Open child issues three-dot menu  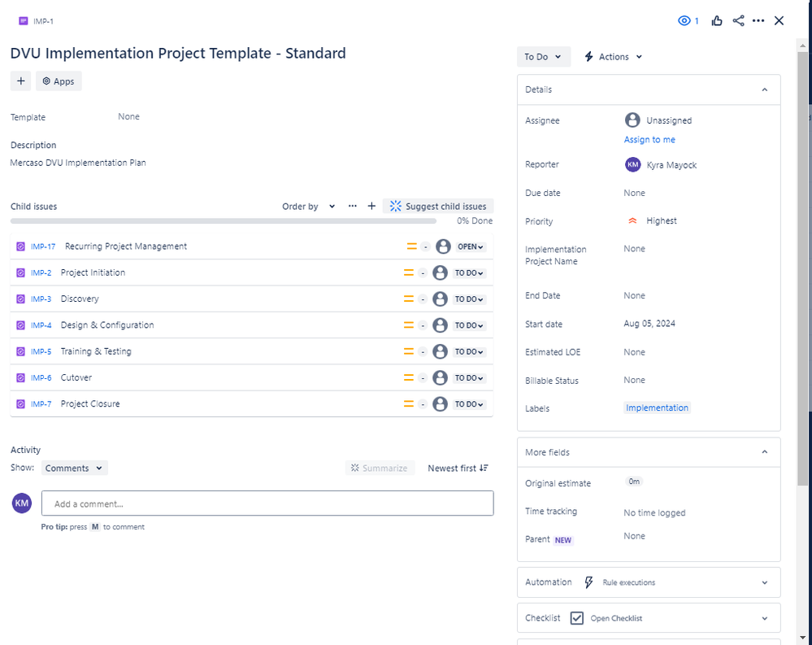point(353,207)
